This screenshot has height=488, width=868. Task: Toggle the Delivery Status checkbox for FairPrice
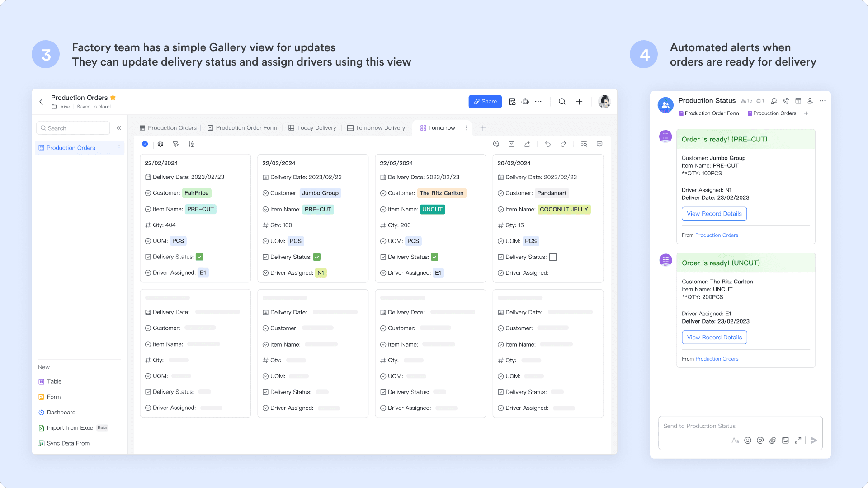click(199, 257)
